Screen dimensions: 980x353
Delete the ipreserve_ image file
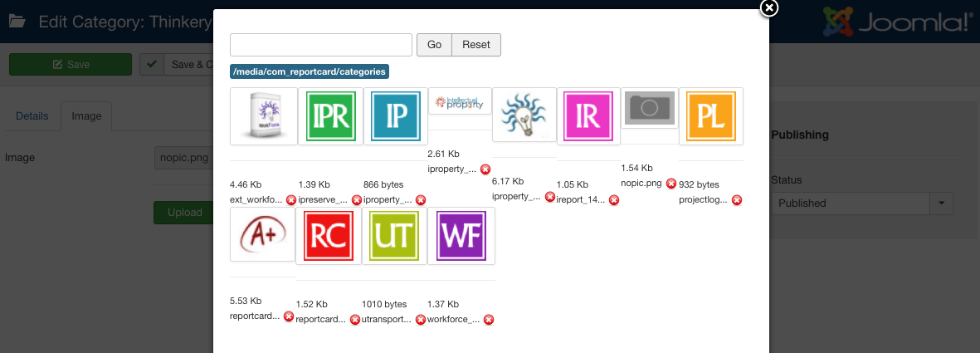click(x=357, y=200)
